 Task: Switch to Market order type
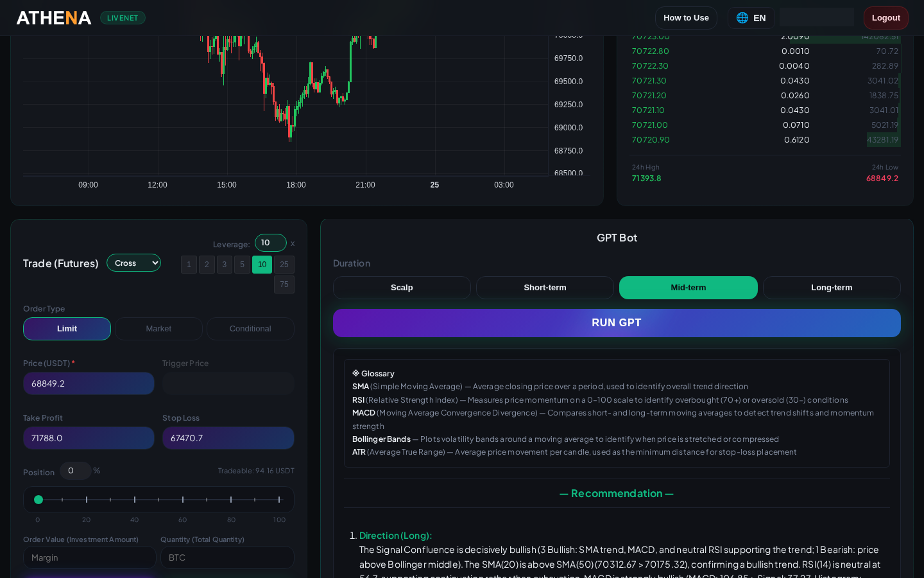tap(158, 328)
